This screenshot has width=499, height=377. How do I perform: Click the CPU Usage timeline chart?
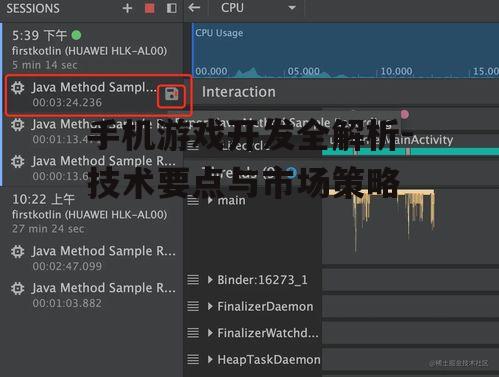coord(345,50)
